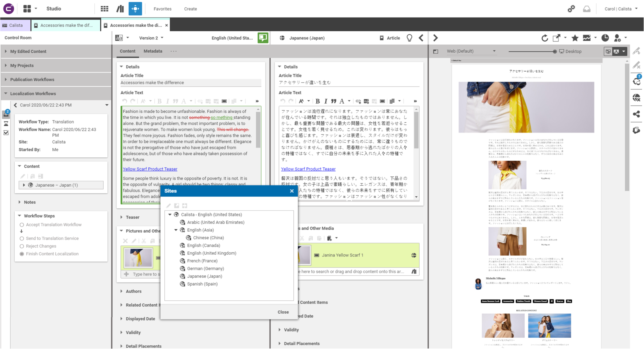This screenshot has height=349, width=644.
Task: Collapse preview with left chevron arrow
Action: coord(421,38)
